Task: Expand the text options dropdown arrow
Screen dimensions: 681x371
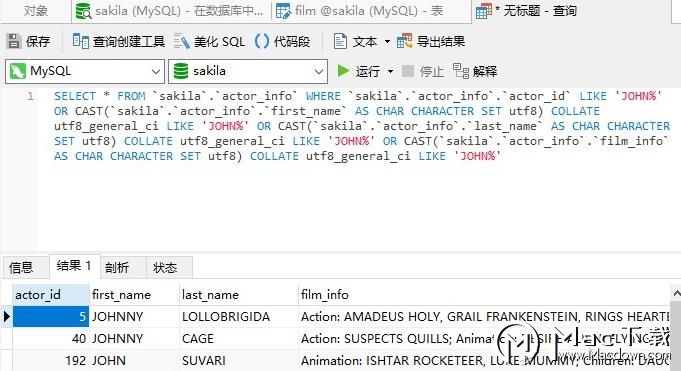Action: click(387, 42)
